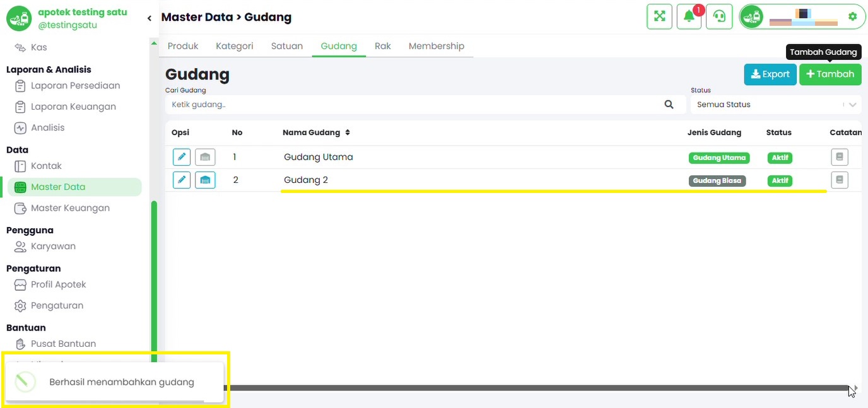Open Analisis in the sidebar

click(47, 127)
